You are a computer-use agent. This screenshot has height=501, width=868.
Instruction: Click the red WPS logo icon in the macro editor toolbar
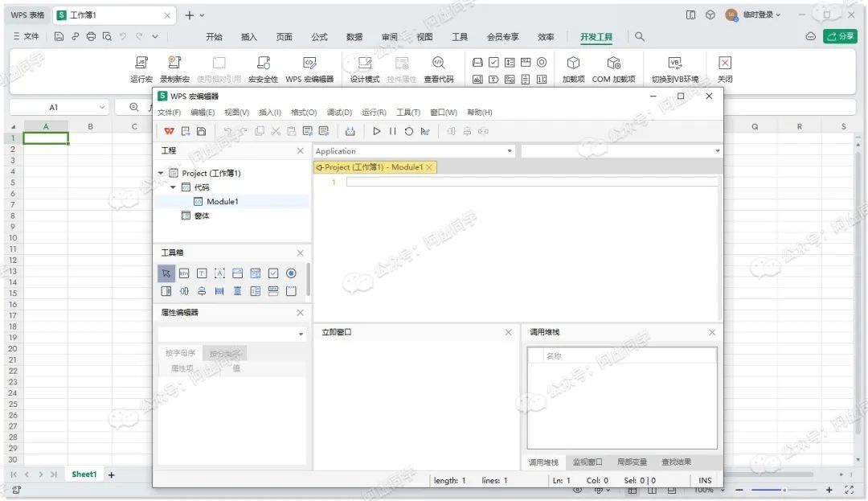click(169, 131)
